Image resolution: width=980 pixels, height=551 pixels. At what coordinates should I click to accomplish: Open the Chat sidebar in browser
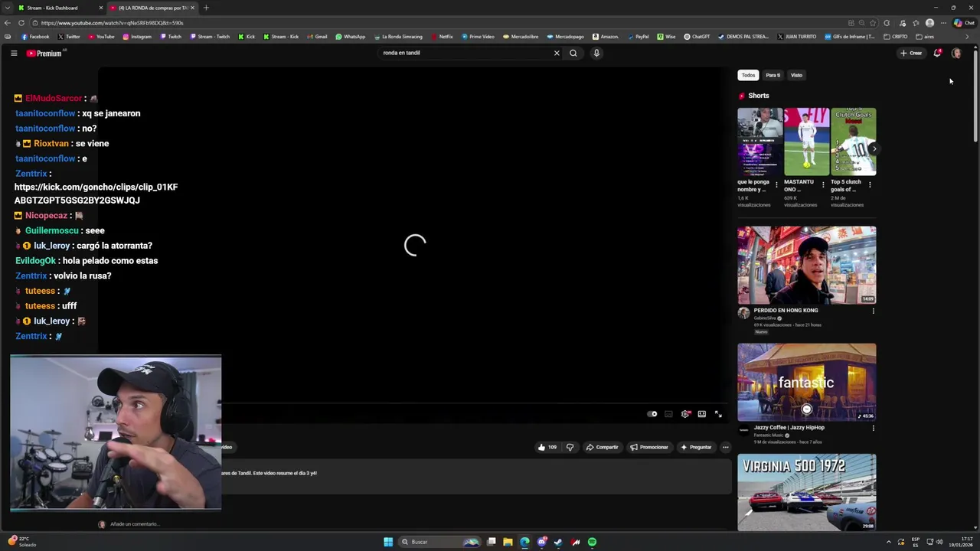964,23
